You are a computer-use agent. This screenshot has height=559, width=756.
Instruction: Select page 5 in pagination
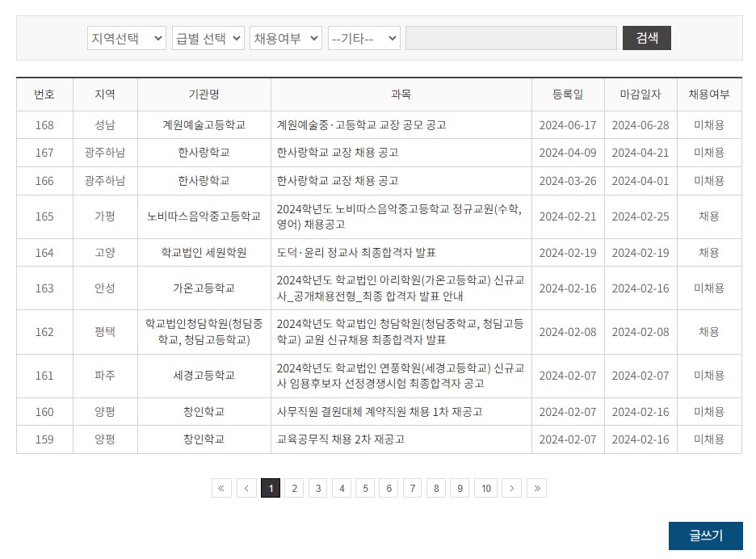365,488
